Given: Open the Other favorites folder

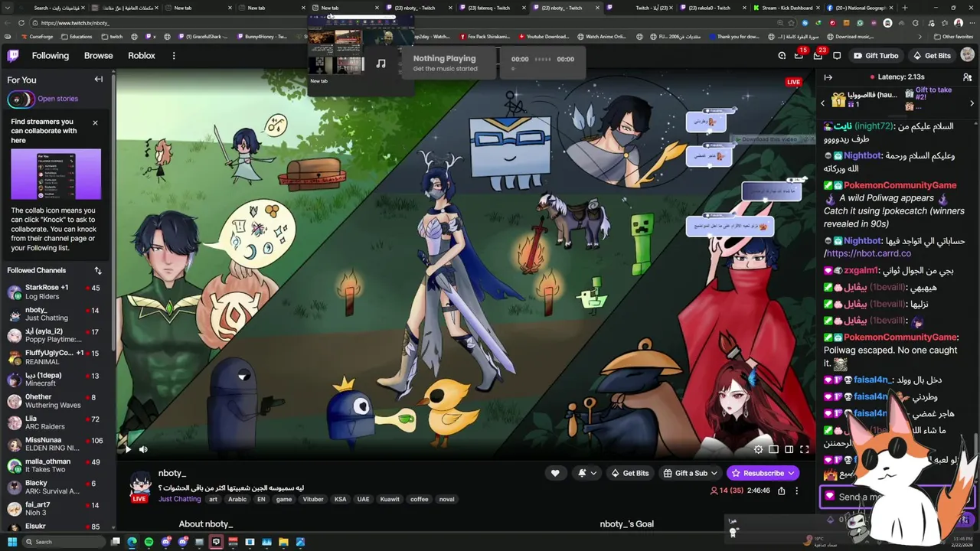Looking at the screenshot, I should tap(953, 37).
